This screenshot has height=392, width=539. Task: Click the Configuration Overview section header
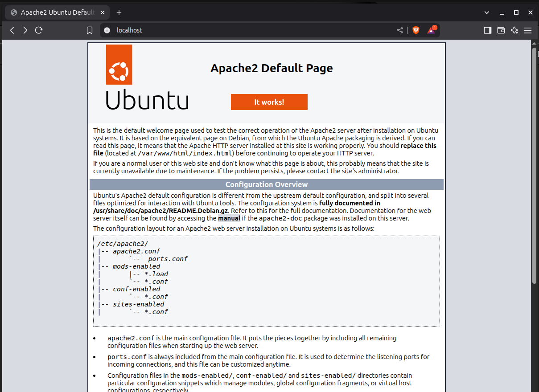click(267, 184)
